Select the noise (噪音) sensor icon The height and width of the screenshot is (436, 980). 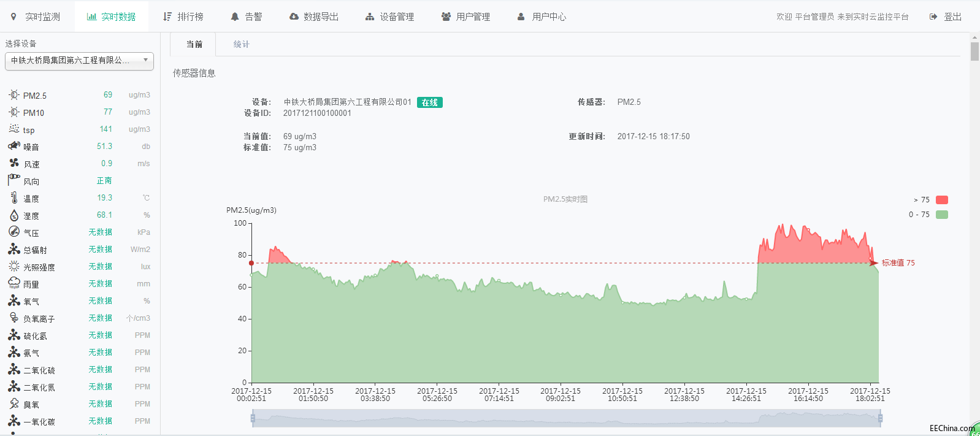[14, 146]
